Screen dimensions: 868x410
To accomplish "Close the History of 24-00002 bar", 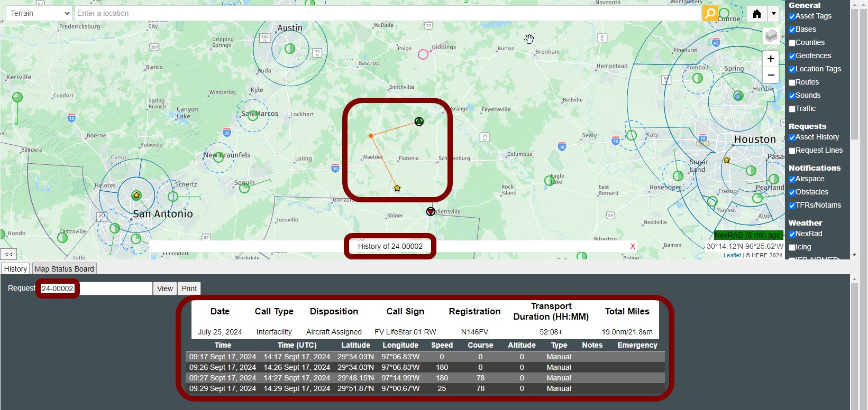I will click(633, 246).
